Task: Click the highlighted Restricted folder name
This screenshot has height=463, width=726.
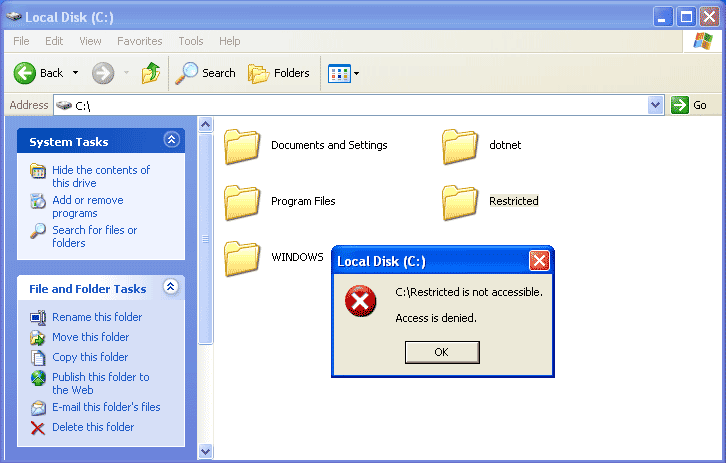Action: tap(514, 201)
